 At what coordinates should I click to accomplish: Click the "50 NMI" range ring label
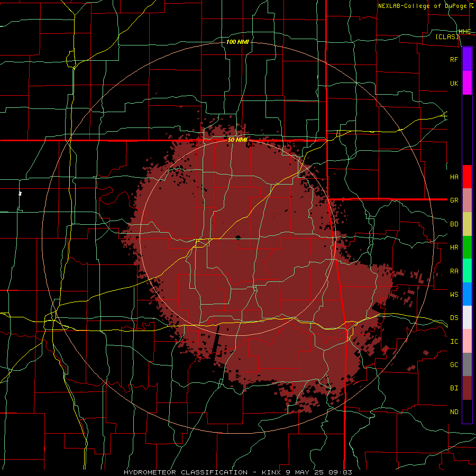[x=237, y=140]
